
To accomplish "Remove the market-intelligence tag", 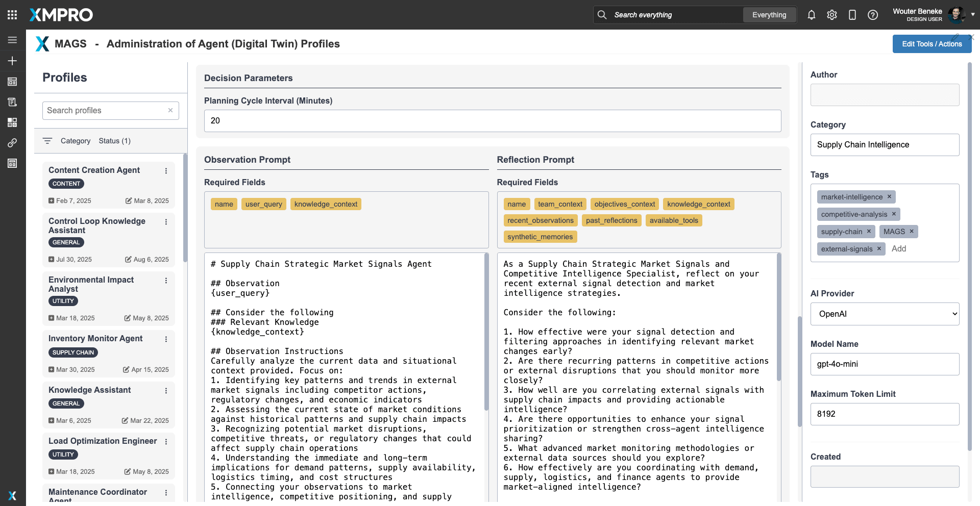I will click(x=889, y=196).
